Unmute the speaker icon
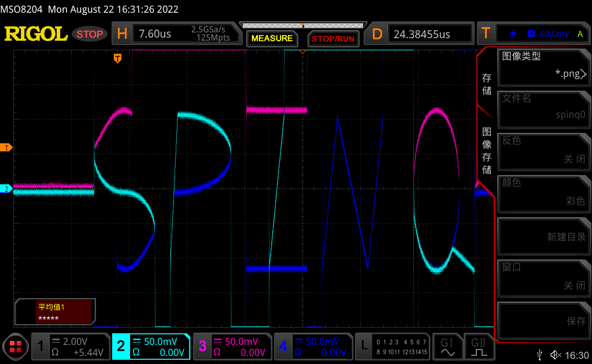The image size is (592, 364). 556,355
